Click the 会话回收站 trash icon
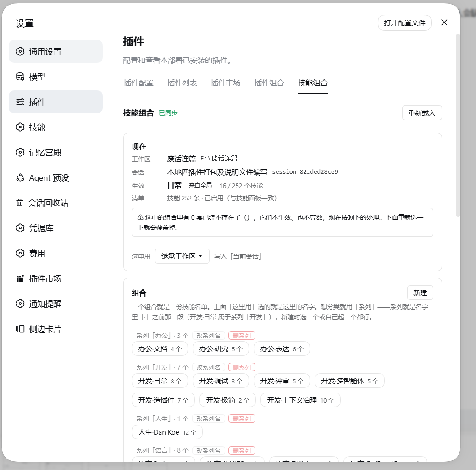The height and width of the screenshot is (470, 476). tap(19, 203)
